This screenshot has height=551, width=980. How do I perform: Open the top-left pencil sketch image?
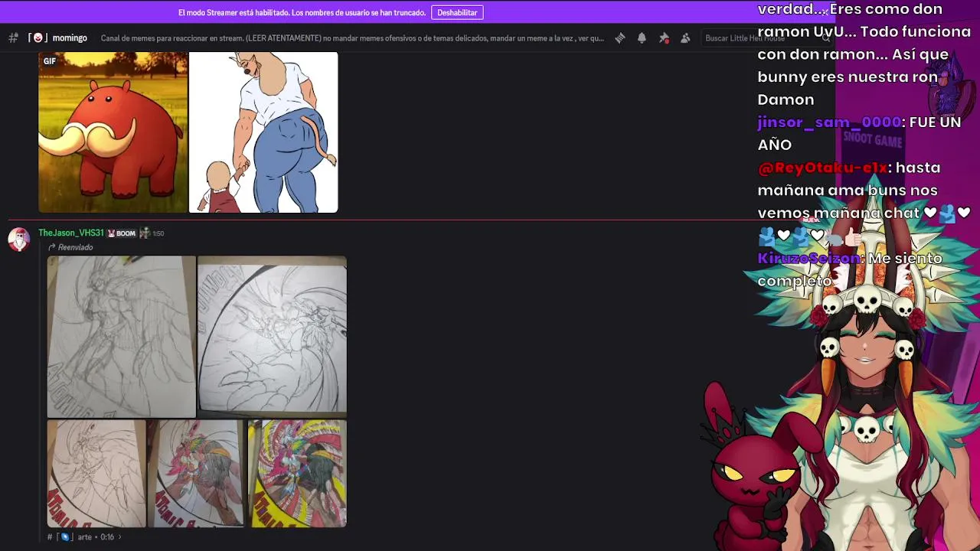coord(121,337)
